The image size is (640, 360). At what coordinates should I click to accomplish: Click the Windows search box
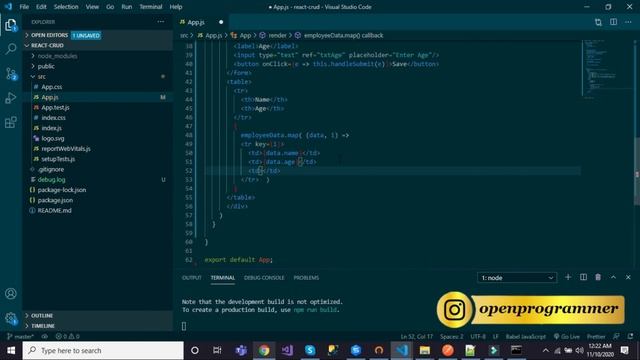pos(103,350)
